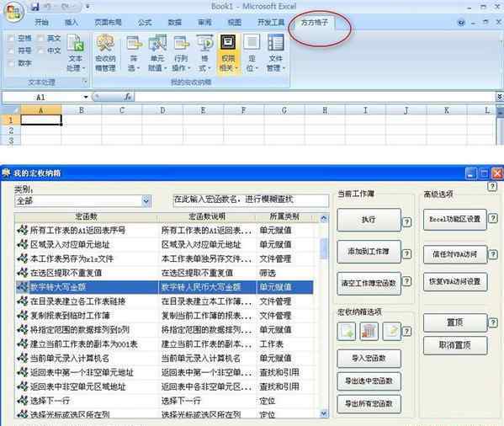This screenshot has width=504, height=426.
Task: Click the 信任对VBA访问 button
Action: click(455, 254)
